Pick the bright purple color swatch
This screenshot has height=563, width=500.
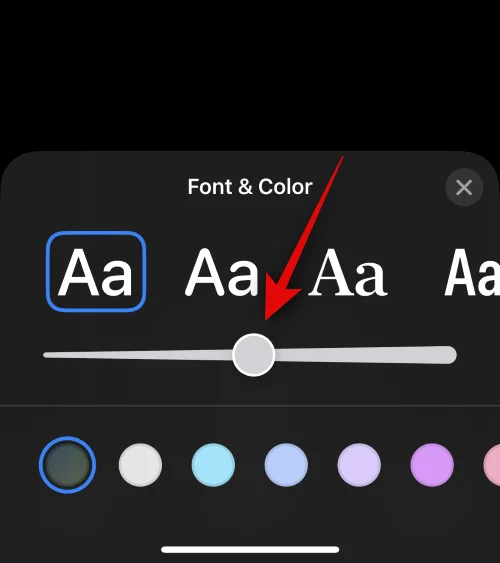coord(432,465)
